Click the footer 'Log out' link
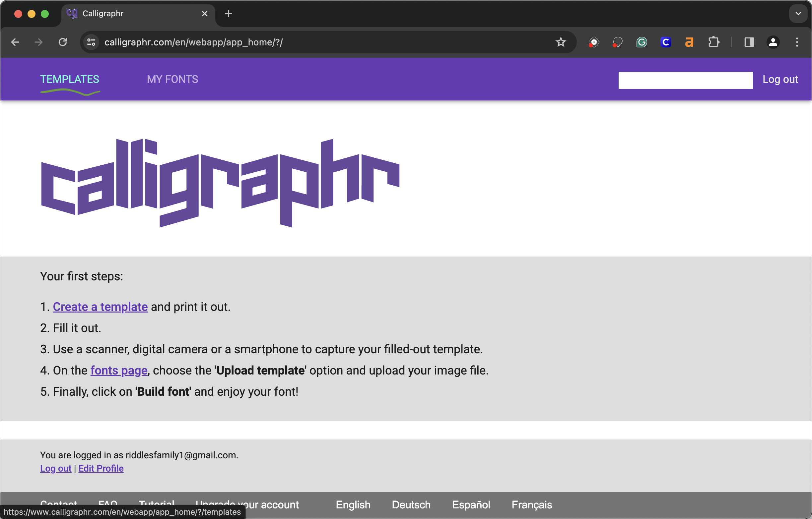This screenshot has width=812, height=519. pyautogui.click(x=56, y=468)
